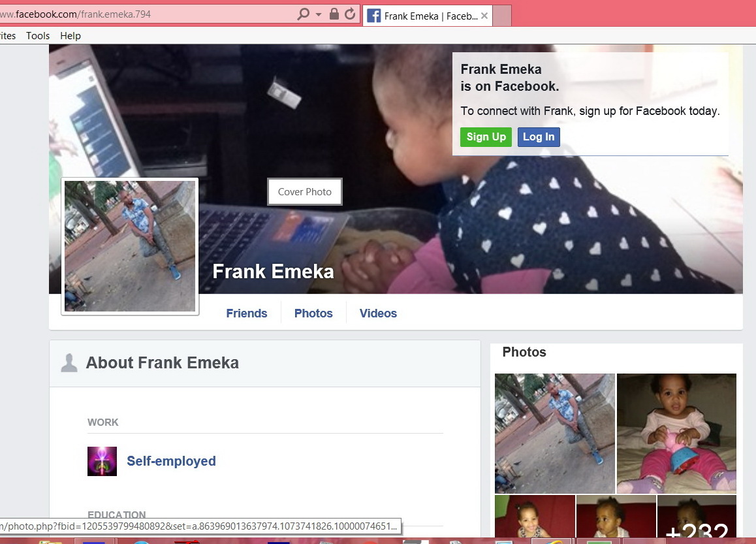
Task: Click the search magnifier icon in address bar
Action: tap(303, 14)
